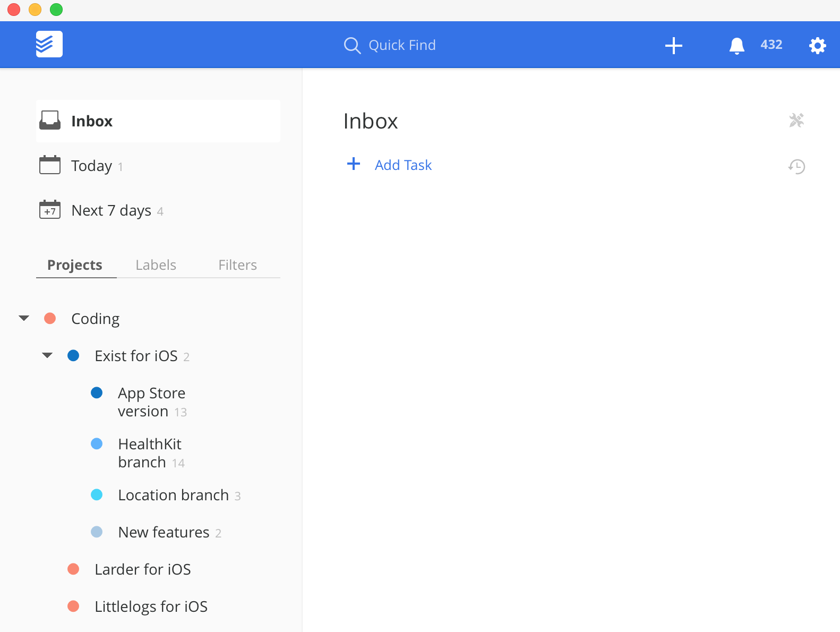The height and width of the screenshot is (632, 840).
Task: Click the New features color dot
Action: tap(97, 532)
